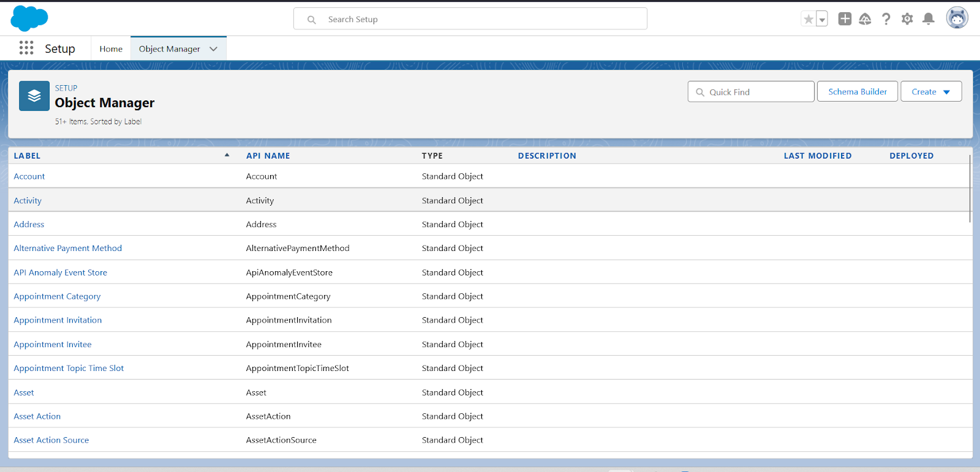Click the AssetActionSource API name cell
The image size is (980, 472).
281,440
